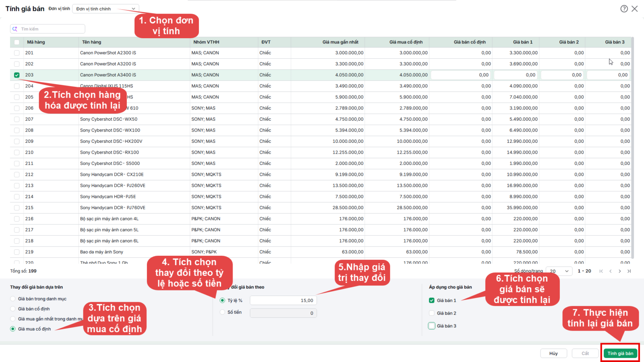Click the item name Sony Handycam HDR-PJ5E
Viewport: 644px width, 362px height.
[x=108, y=197]
